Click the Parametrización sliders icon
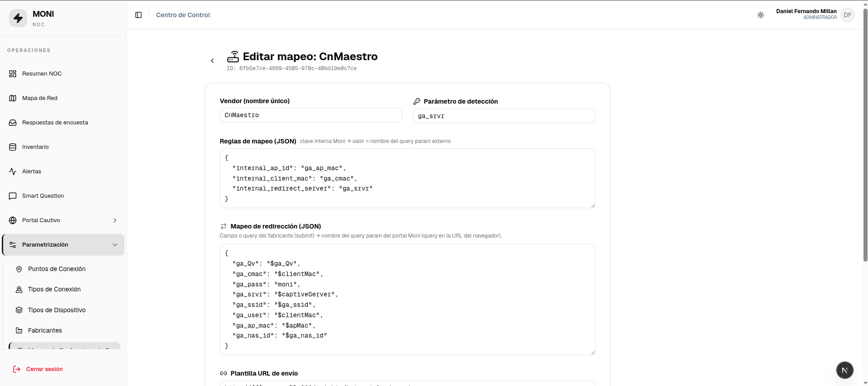Viewport: 868px width, 386px height. coord(13,245)
